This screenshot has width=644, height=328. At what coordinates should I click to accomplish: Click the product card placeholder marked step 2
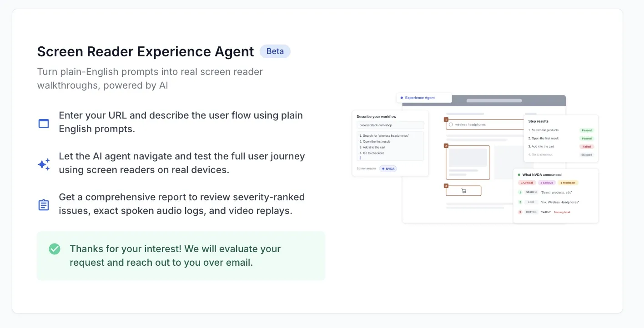pyautogui.click(x=468, y=163)
